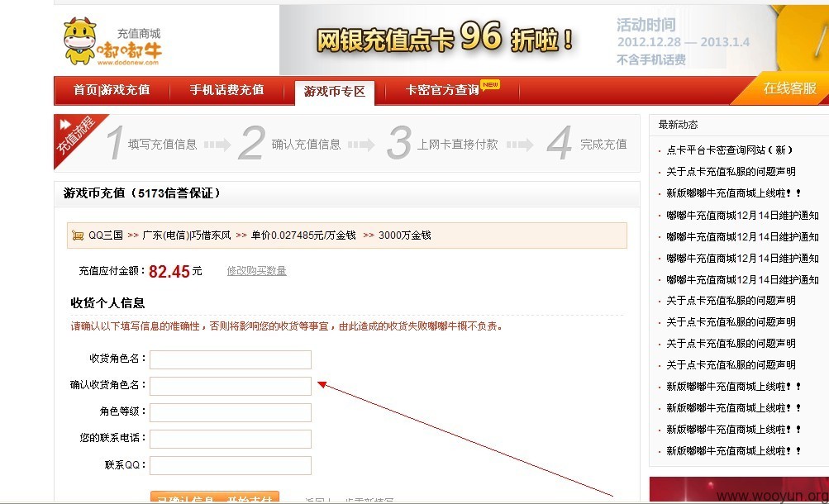Open 在线客服 online support
Viewport: 829px width, 504px height.
click(790, 88)
